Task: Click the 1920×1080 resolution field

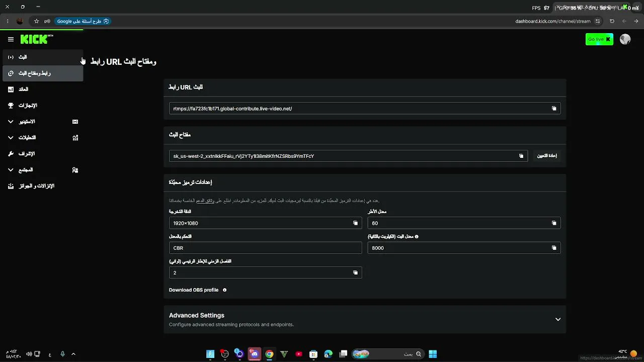Action: [x=265, y=223]
